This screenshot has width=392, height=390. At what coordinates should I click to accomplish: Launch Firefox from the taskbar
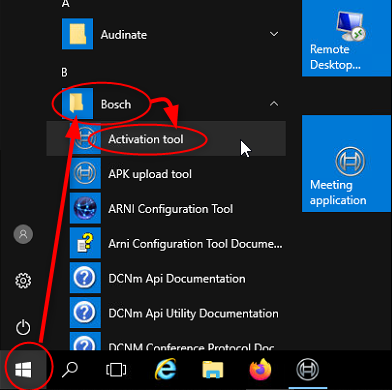click(260, 369)
